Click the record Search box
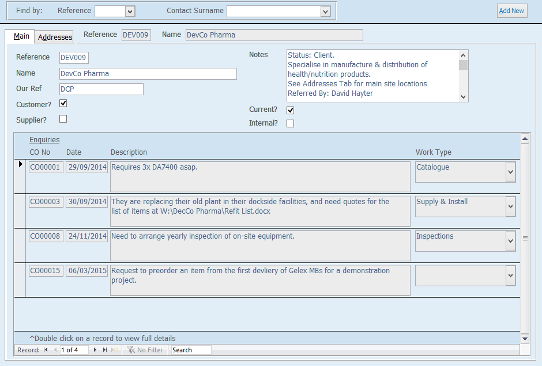Screen dimensions: 542x366 click(191, 350)
